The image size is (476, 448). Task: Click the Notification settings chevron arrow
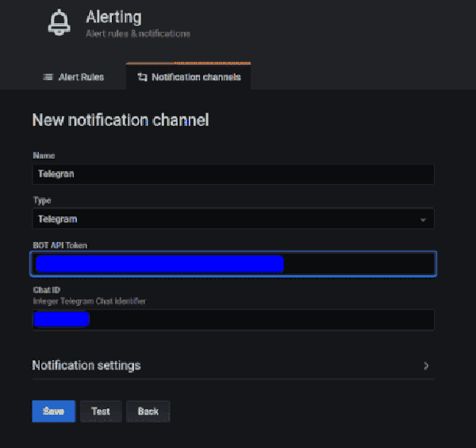coord(426,366)
